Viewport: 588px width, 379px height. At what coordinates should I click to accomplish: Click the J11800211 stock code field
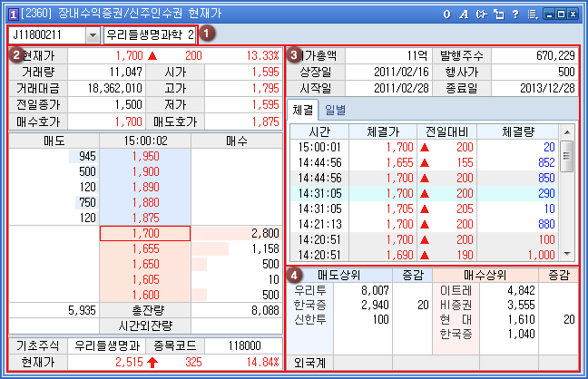pyautogui.click(x=47, y=35)
